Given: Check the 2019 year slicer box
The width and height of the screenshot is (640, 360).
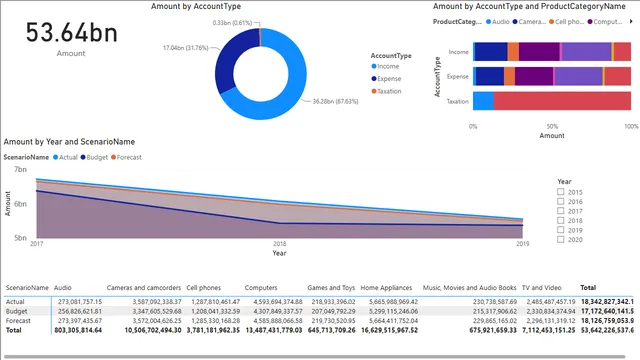Looking at the screenshot, I should click(x=561, y=230).
